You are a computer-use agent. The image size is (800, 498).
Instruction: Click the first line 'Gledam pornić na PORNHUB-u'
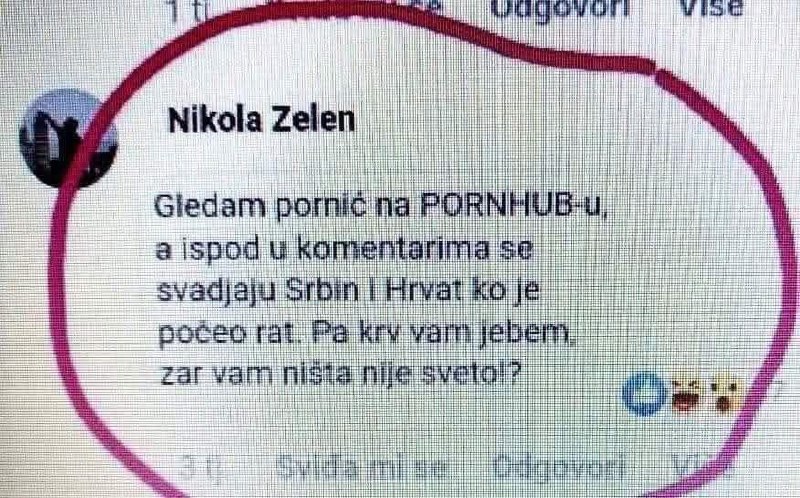click(381, 207)
